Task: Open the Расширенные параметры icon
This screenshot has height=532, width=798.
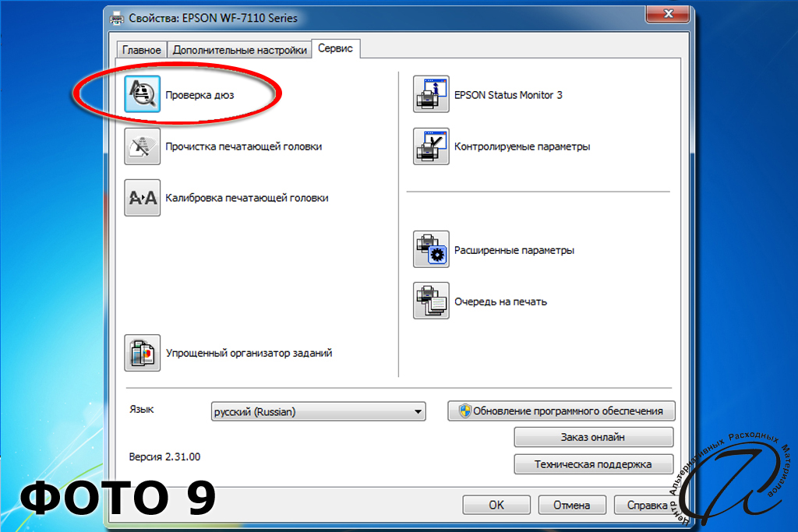Action: 431,249
